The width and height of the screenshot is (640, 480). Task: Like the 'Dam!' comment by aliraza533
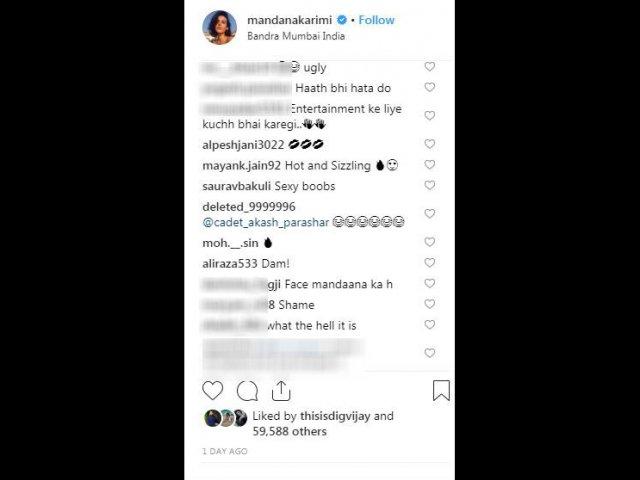click(x=429, y=262)
